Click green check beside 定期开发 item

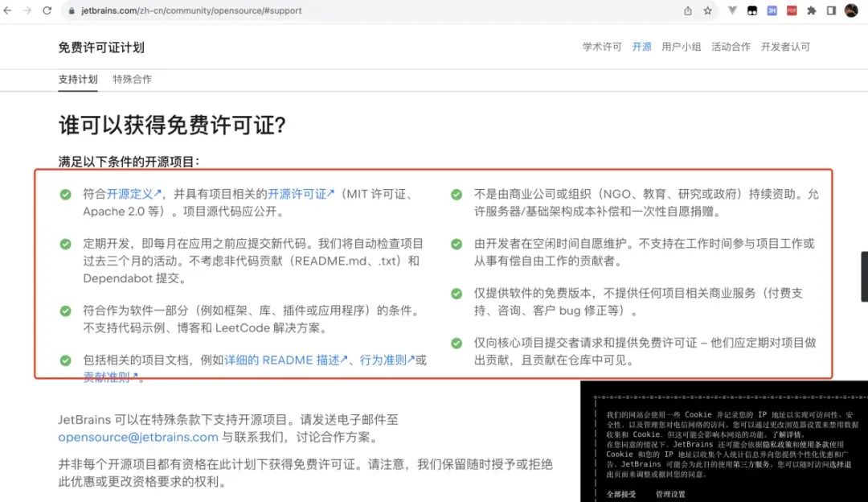click(65, 245)
